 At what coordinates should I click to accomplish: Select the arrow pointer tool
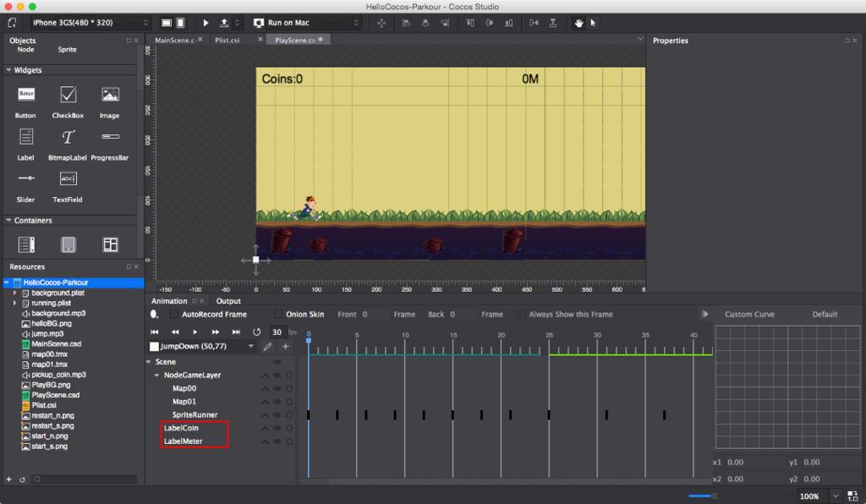click(593, 23)
